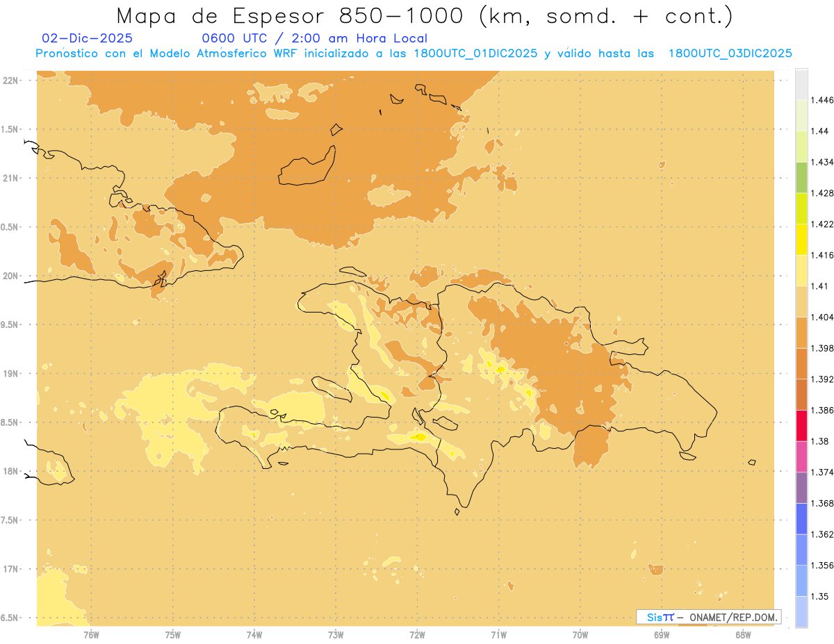Pick the orange swatch between 1.398 and 1.404
Screen dimensions: 834x644
point(801,333)
